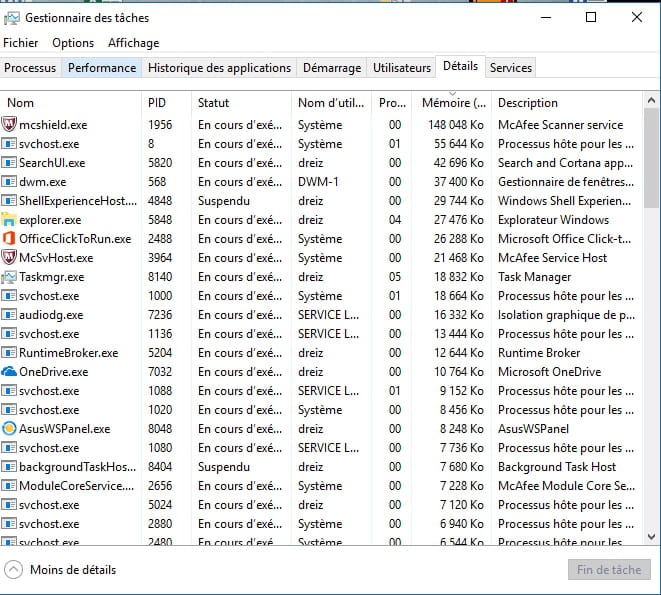Click icon of svchost.exe PID 2880
This screenshot has width=661, height=595.
pos(9,524)
